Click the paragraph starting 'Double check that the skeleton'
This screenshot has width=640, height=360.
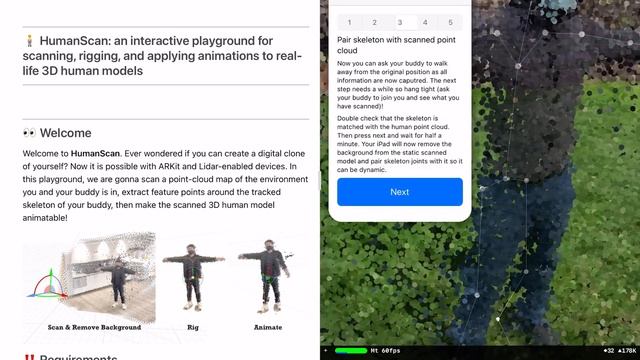coord(400,144)
